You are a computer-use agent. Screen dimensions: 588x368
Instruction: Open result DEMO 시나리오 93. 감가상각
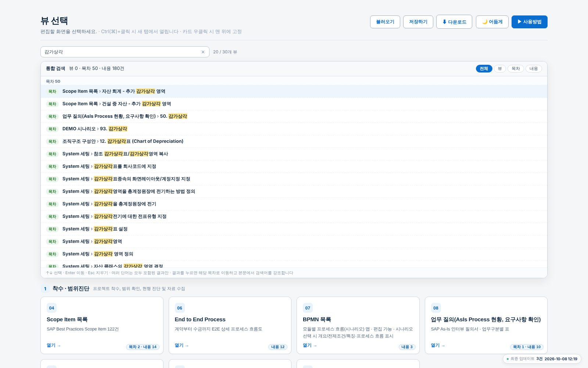click(x=294, y=129)
